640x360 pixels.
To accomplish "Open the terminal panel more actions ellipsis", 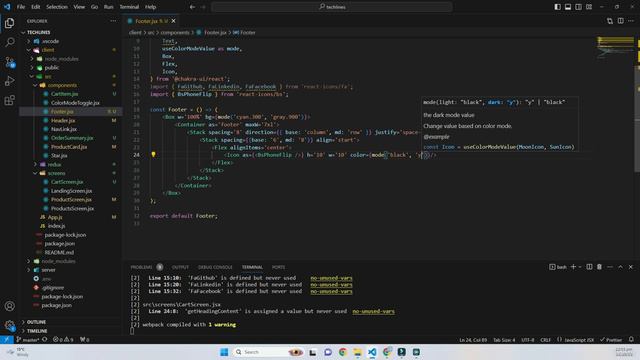I will pos(610,267).
